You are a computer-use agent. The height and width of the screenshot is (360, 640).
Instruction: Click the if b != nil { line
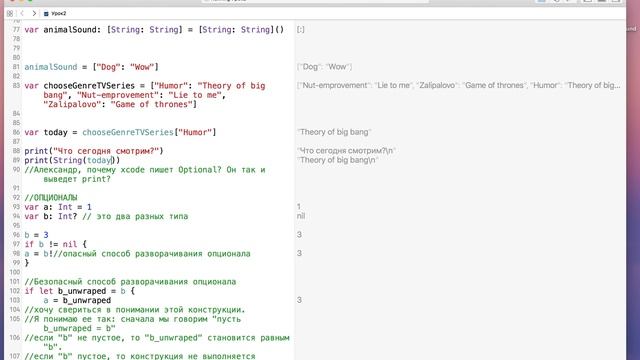coord(56,244)
